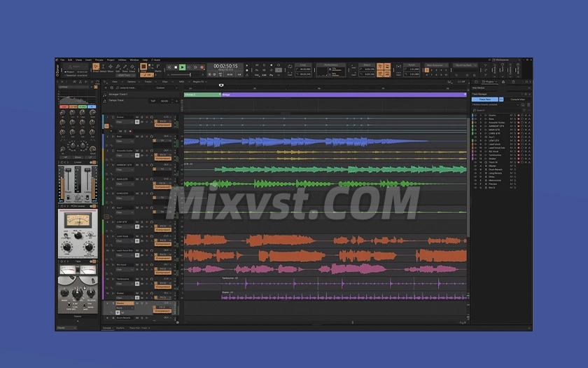Choose the Draw pencil tool
The height and width of the screenshot is (368, 588).
(125, 67)
